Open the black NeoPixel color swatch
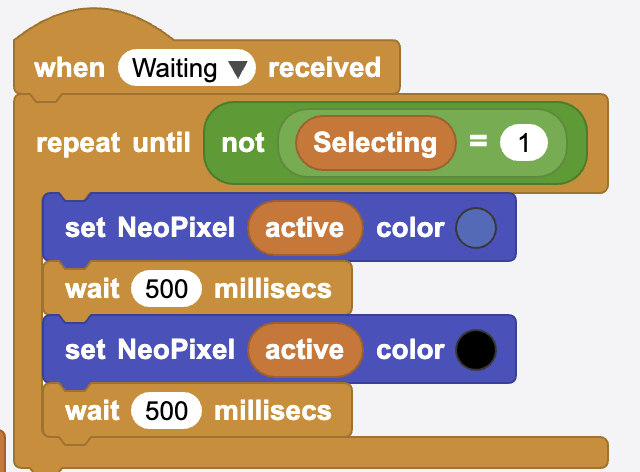Screen dimensions: 640x472 tap(476, 350)
